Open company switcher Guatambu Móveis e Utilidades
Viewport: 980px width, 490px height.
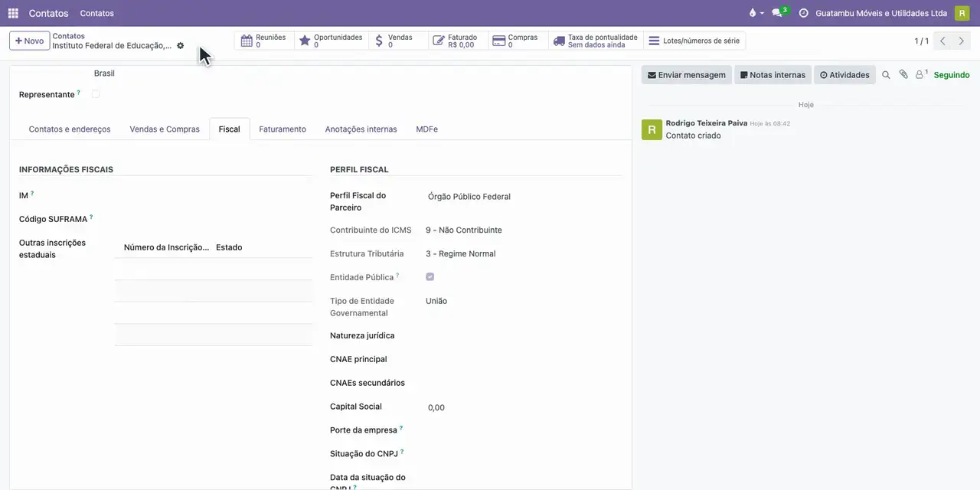pos(881,13)
